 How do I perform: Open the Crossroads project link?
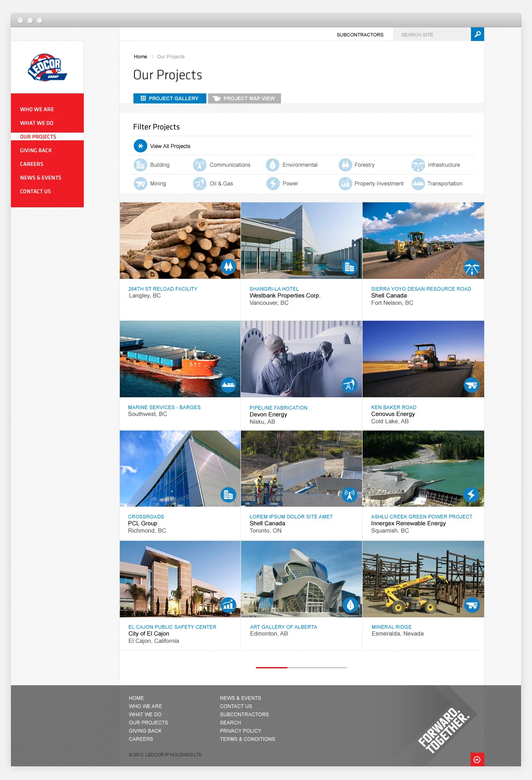146,517
